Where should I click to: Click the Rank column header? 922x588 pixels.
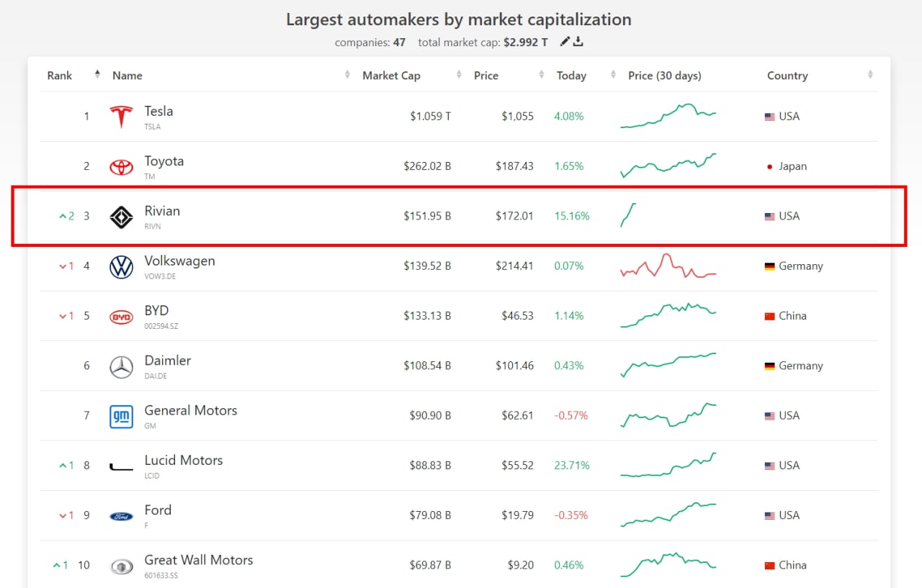click(x=60, y=76)
